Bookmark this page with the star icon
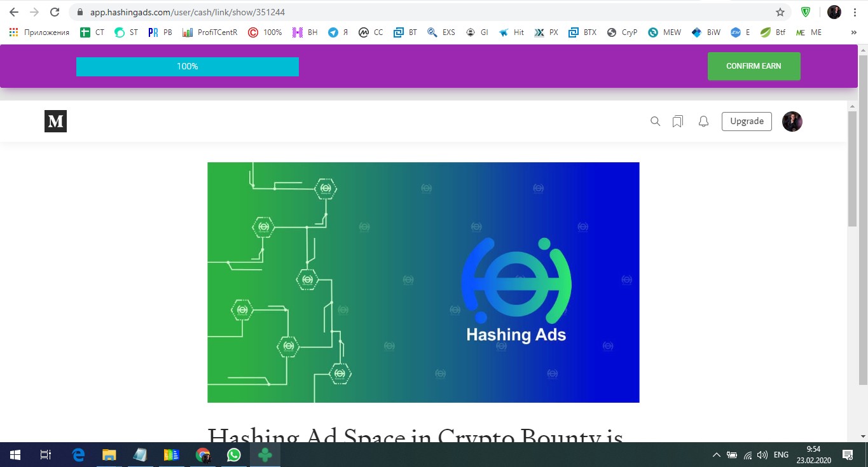The height and width of the screenshot is (467, 868). coord(780,12)
